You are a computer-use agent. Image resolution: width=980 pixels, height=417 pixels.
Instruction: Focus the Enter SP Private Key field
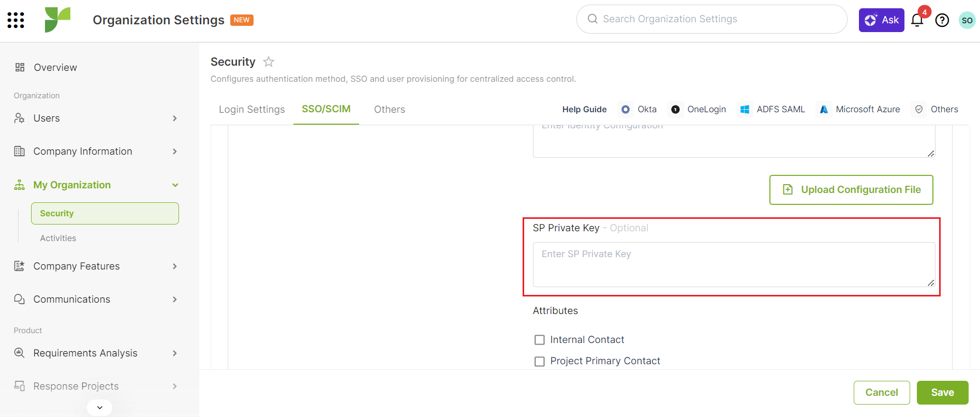(x=734, y=264)
